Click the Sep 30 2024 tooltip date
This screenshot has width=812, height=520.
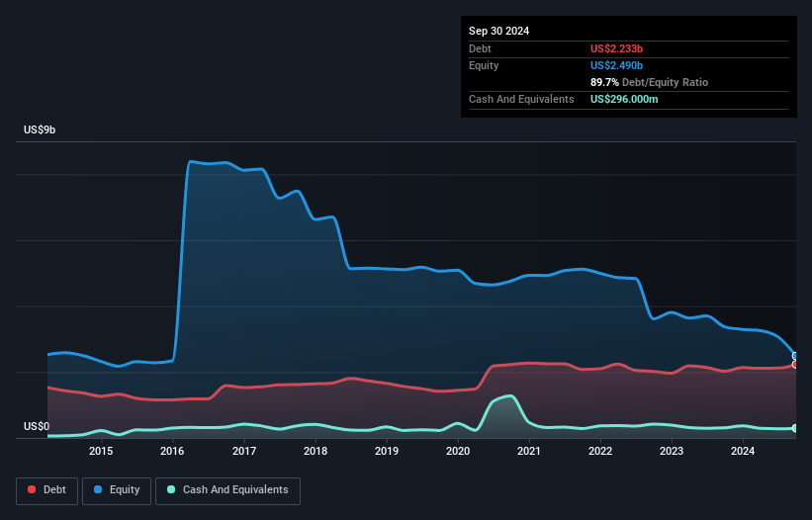point(498,31)
